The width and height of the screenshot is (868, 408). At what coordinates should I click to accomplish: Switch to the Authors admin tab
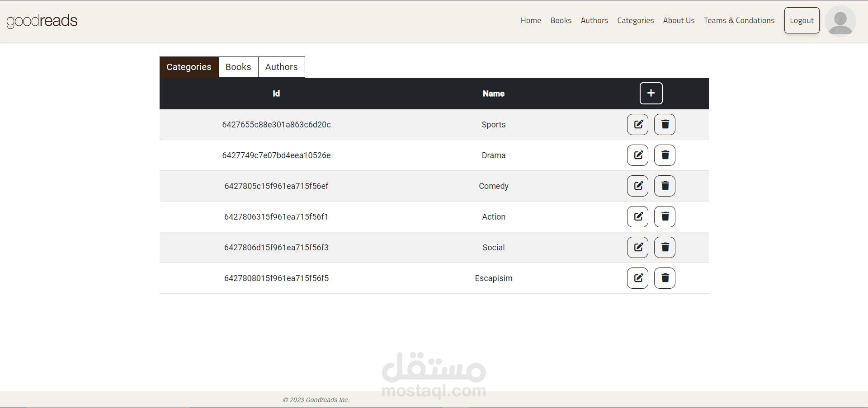[x=281, y=67]
